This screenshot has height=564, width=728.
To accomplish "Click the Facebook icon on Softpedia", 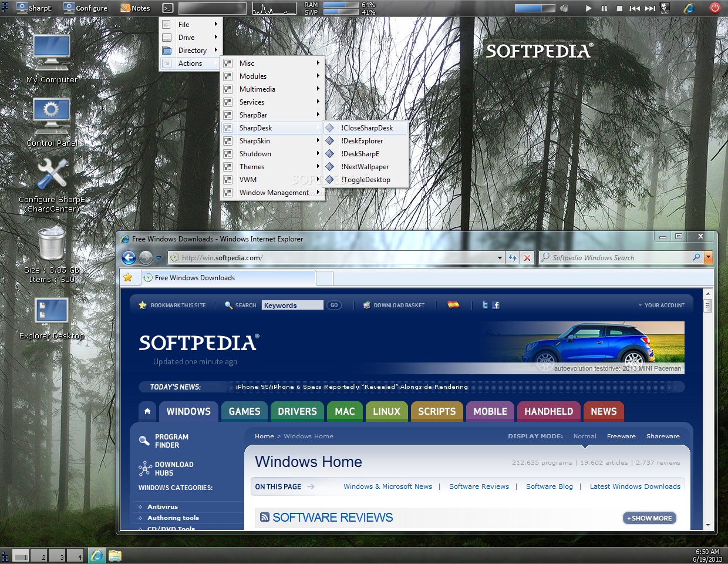I will coord(496,305).
